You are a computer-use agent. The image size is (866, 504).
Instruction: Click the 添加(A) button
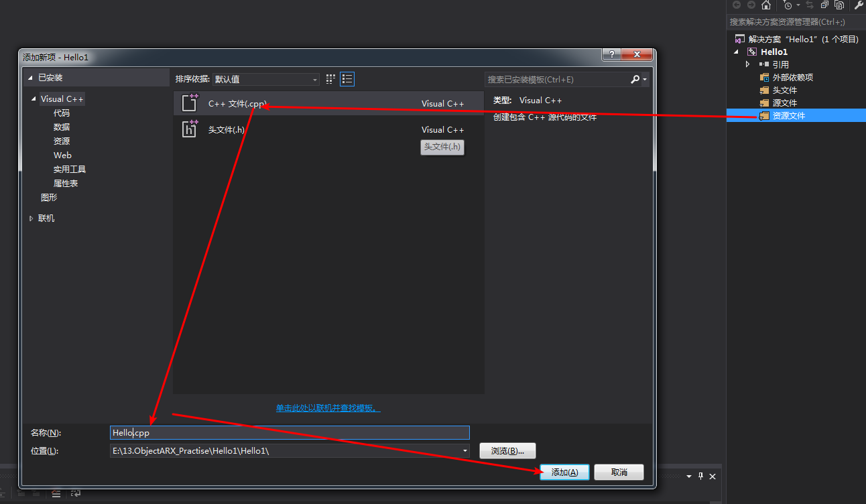pos(564,472)
